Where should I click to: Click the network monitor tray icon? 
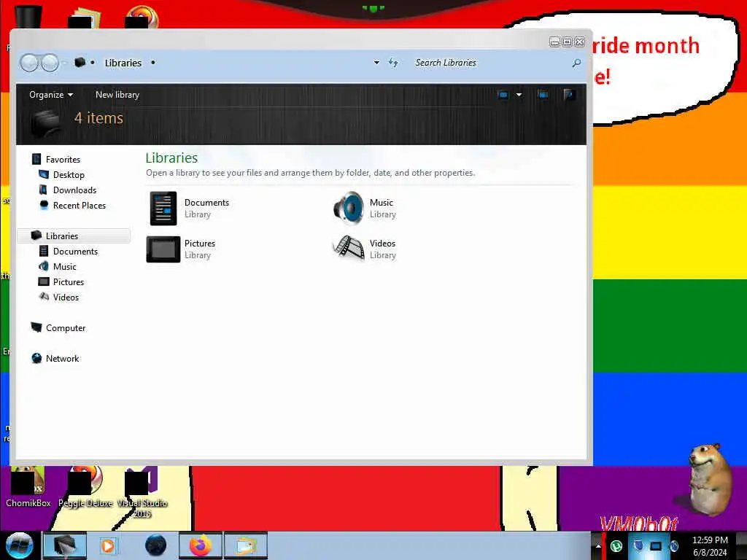point(656,546)
